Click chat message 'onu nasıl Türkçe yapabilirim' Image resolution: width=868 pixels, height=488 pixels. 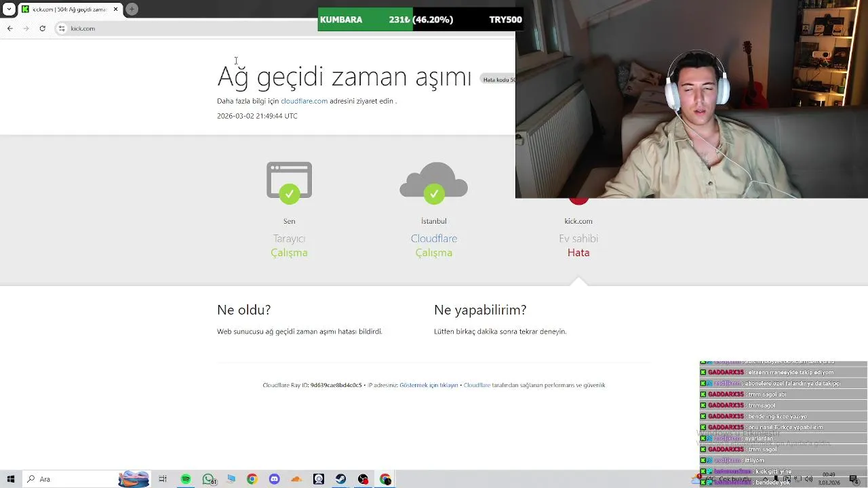click(786, 428)
